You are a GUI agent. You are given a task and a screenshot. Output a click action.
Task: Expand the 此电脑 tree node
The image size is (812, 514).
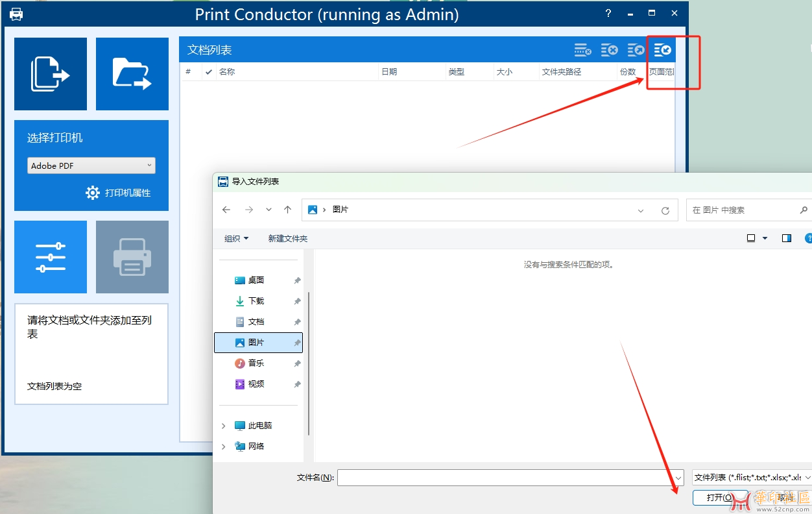pyautogui.click(x=224, y=426)
